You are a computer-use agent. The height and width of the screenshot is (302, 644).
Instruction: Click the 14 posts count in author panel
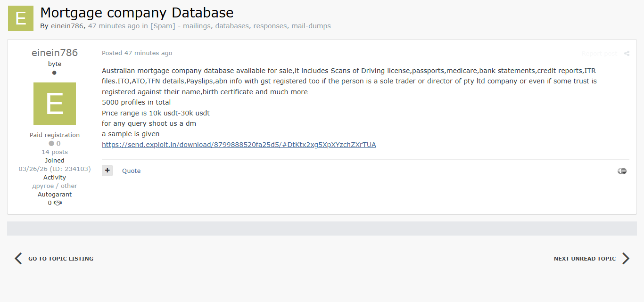[55, 152]
